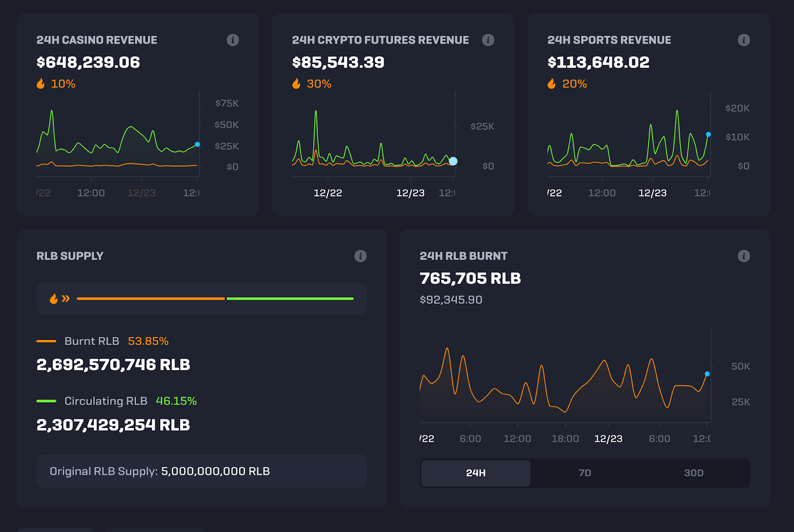
Task: Open info icon in RLB Supply card
Action: pos(360,256)
